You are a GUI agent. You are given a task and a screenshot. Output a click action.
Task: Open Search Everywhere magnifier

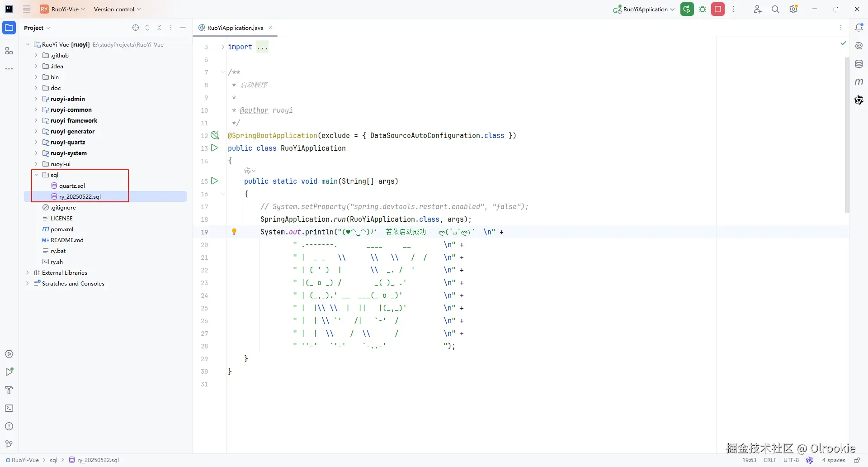click(775, 9)
